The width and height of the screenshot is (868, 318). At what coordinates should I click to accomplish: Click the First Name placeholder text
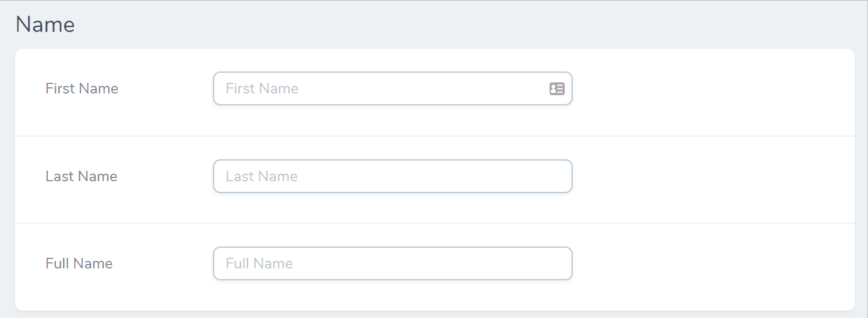click(262, 88)
